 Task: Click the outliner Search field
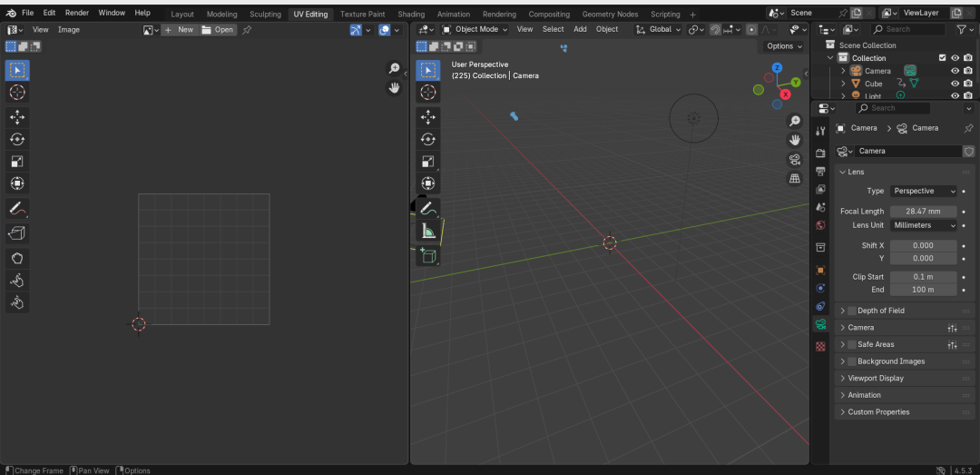[x=908, y=29]
